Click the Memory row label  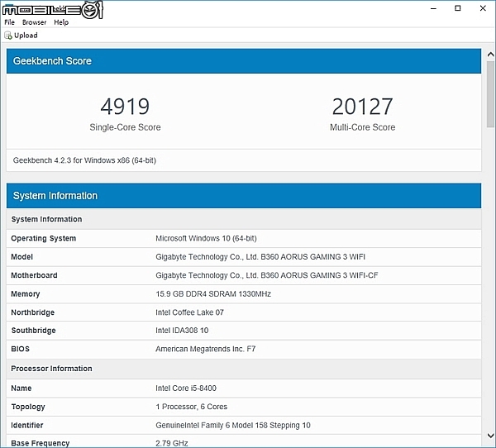tap(26, 294)
